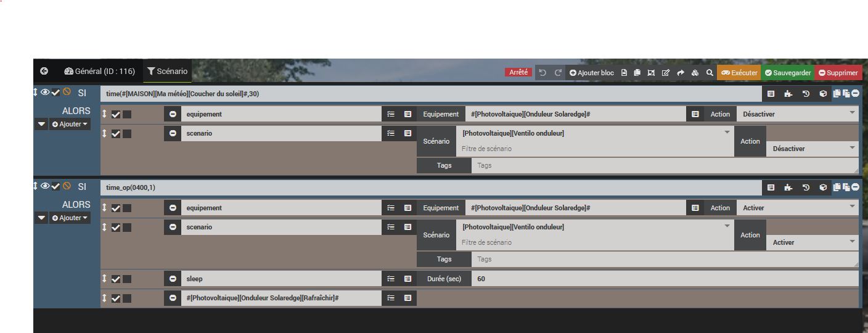Save the scenario with Sauvegarder
The image size is (868, 333).
coord(788,73)
